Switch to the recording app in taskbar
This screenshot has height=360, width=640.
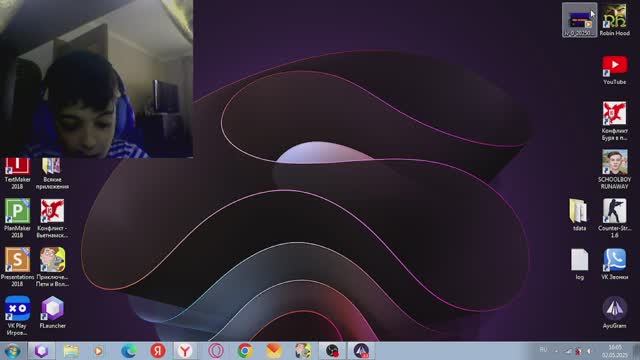click(332, 351)
